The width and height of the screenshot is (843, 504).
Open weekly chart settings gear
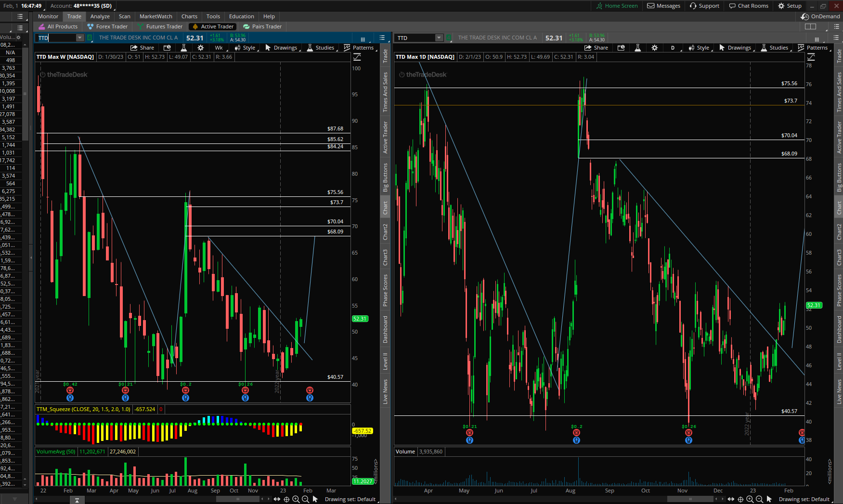coord(201,48)
